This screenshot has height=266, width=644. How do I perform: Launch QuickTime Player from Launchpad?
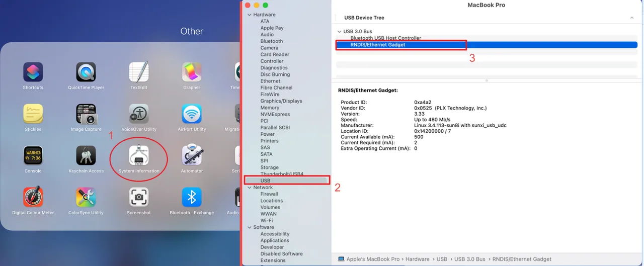click(x=86, y=72)
